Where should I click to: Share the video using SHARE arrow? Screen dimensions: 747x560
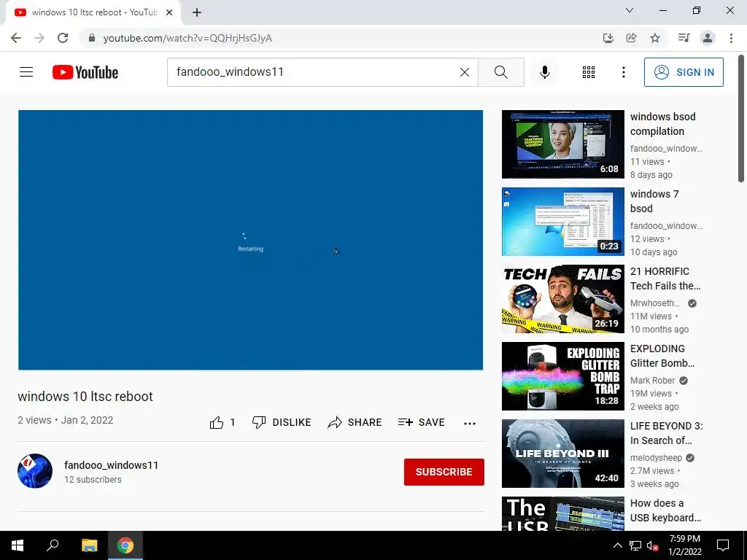355,422
